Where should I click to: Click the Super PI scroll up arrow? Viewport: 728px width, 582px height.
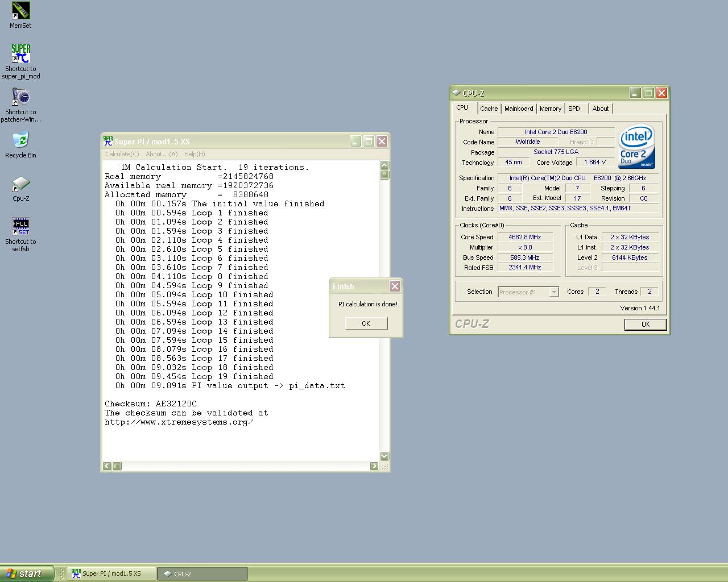(384, 165)
